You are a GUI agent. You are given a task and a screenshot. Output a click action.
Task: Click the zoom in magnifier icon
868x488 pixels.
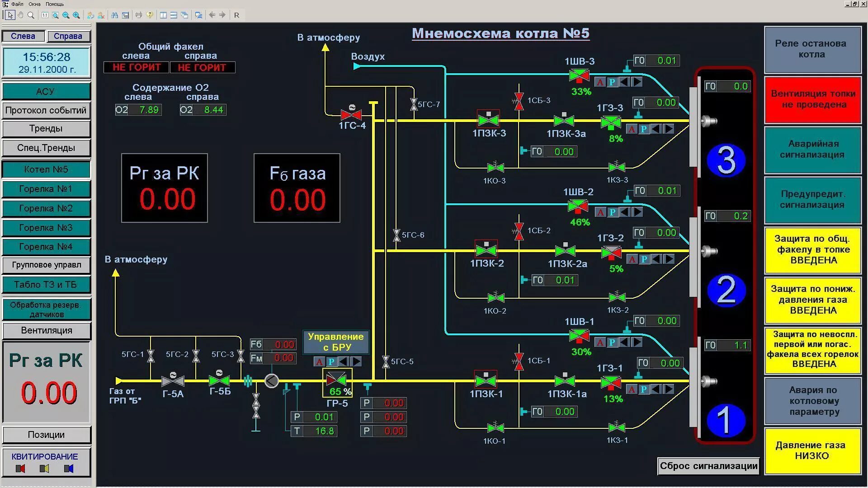coord(76,15)
